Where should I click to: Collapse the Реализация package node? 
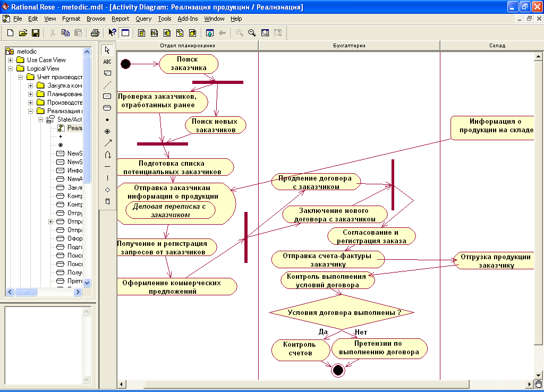point(30,111)
